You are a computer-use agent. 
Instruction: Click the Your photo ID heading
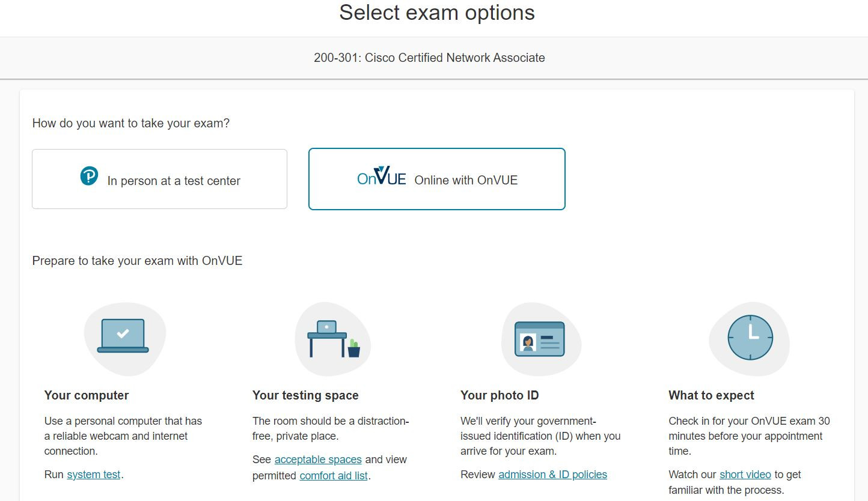click(x=500, y=395)
